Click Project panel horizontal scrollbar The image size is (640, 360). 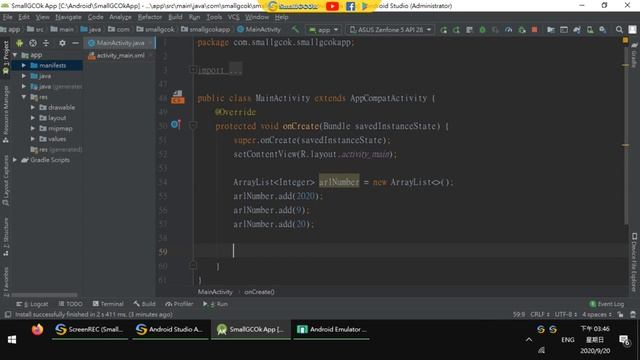pos(44,295)
